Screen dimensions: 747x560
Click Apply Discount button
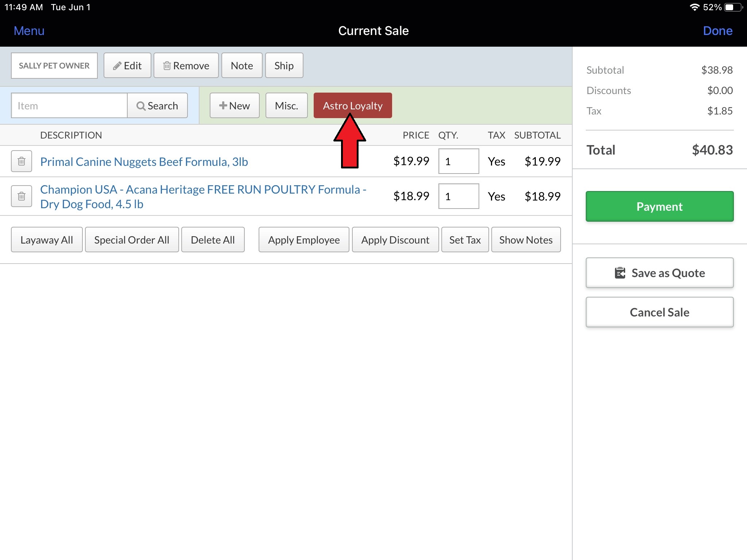[x=395, y=240]
